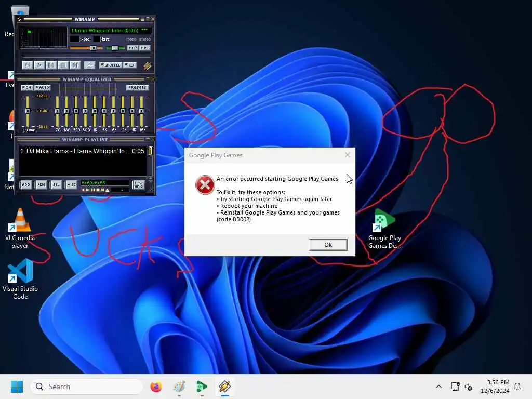Toggle the PL playlist window button
Screen dimensions: 532x399
point(145,48)
